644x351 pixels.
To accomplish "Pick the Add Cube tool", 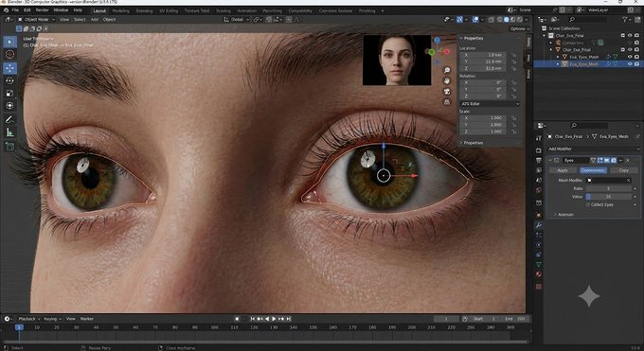I will pyautogui.click(x=9, y=146).
